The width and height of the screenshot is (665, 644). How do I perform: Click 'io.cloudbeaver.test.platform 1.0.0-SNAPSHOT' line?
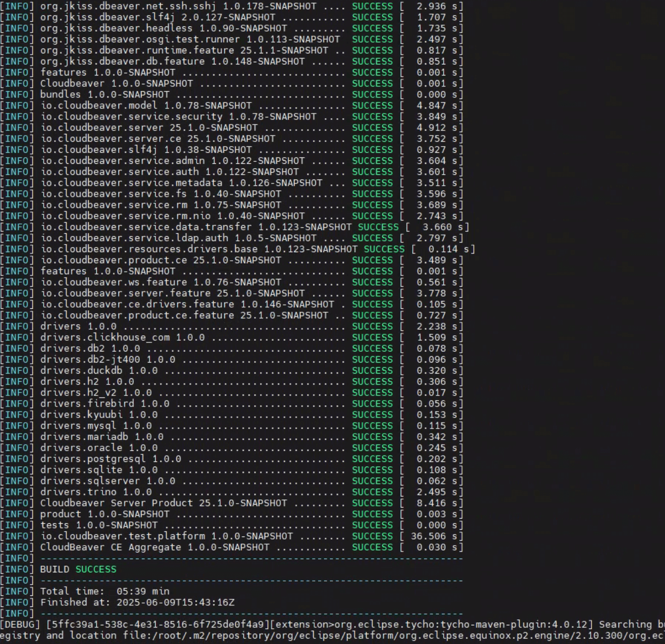(231, 536)
